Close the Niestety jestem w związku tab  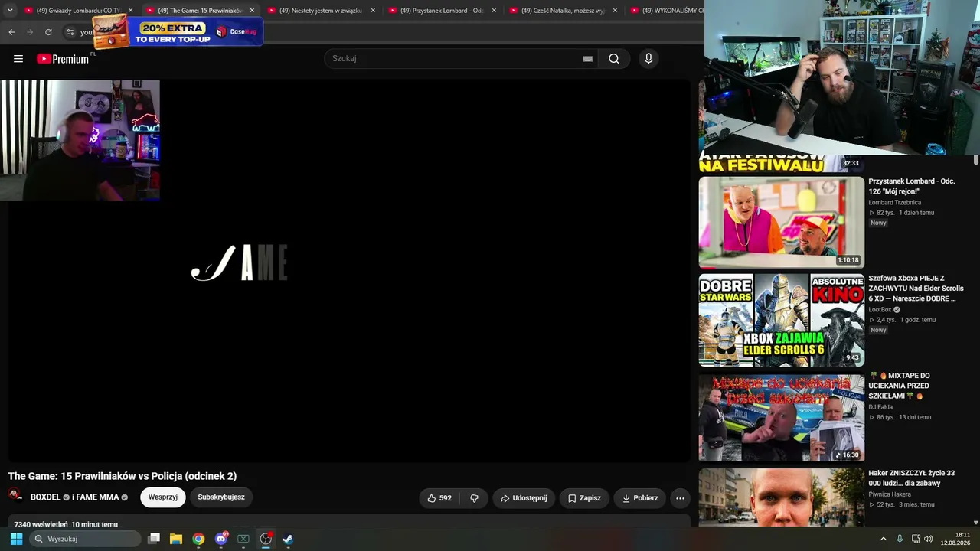click(373, 11)
